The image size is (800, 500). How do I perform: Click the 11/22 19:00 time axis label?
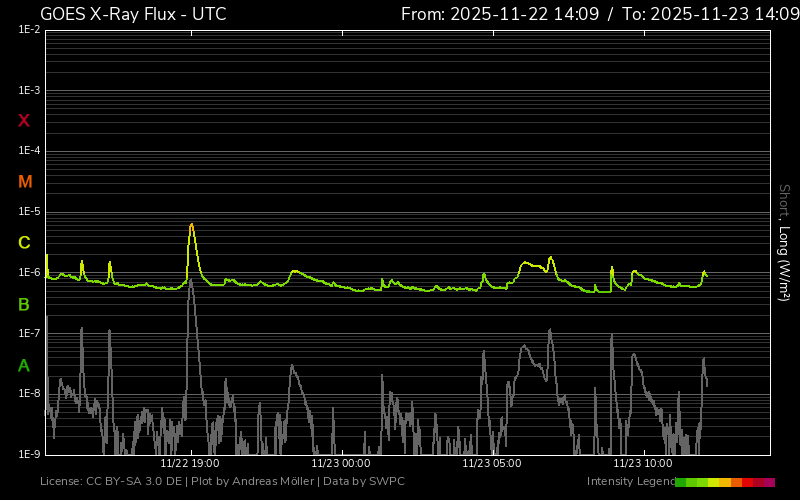(190, 464)
